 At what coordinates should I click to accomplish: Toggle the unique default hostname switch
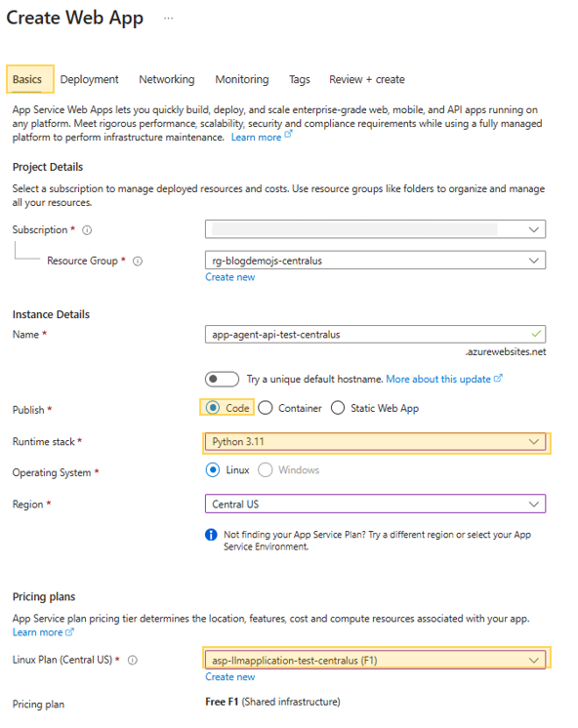(x=222, y=379)
